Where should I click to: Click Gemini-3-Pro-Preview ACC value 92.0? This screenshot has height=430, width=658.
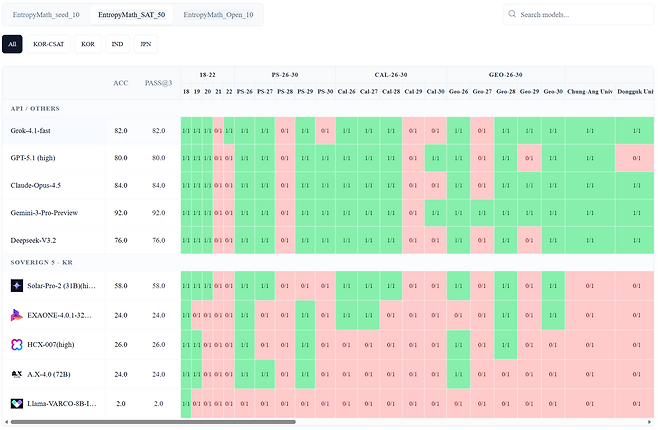pos(120,213)
